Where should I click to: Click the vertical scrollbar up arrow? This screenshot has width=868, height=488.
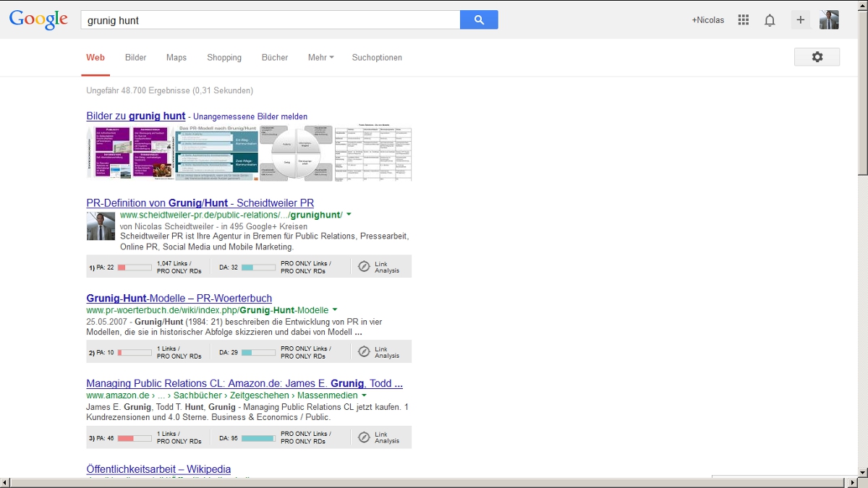862,5
